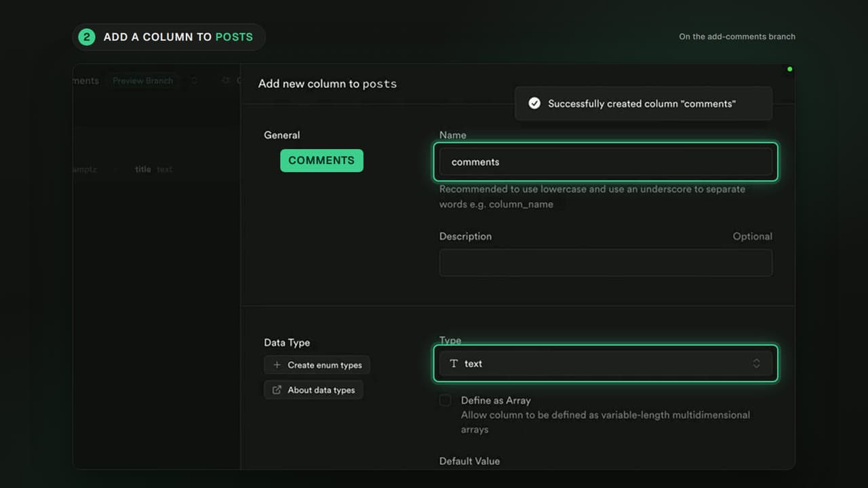Click the dimmed Preview Branch button
The height and width of the screenshot is (488, 868).
pyautogui.click(x=142, y=81)
